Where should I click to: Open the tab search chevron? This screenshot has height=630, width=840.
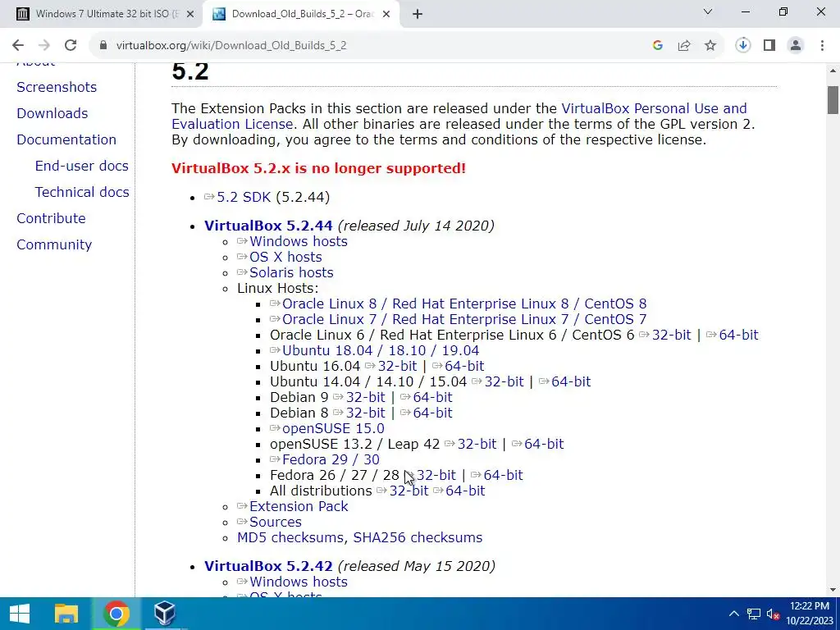(x=708, y=11)
